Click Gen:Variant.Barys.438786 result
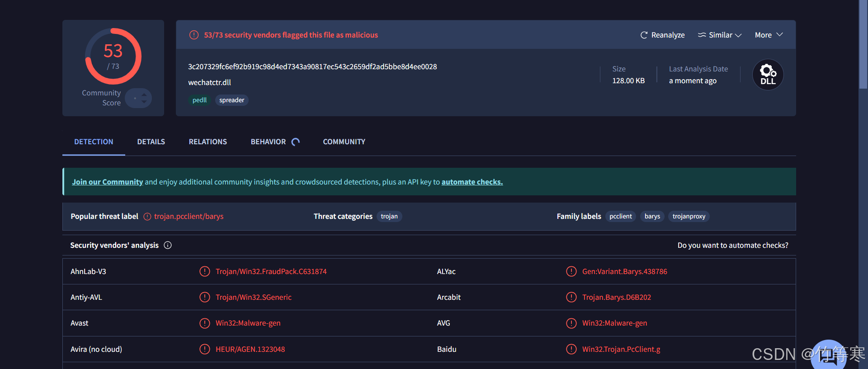 click(x=625, y=271)
